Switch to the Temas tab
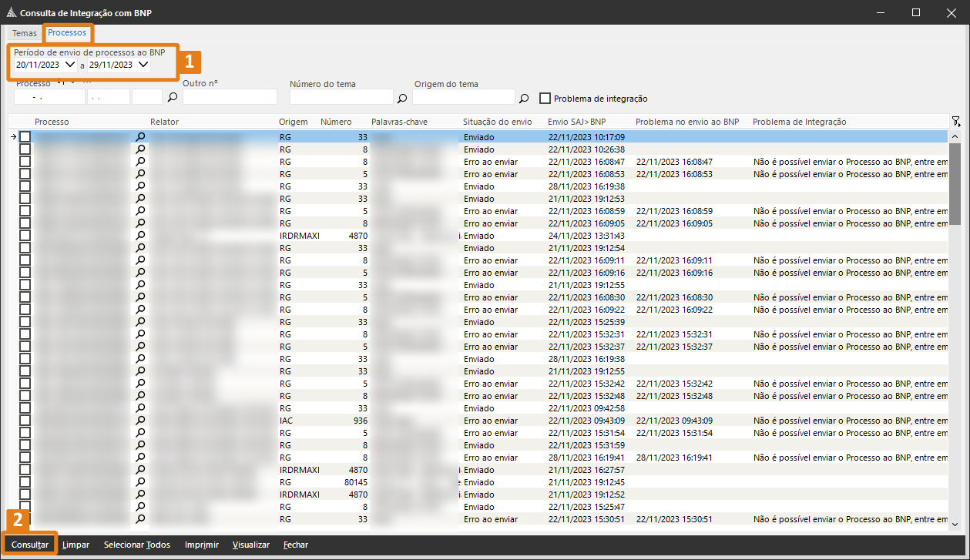Viewport: 970px width, 560px height. [x=25, y=33]
